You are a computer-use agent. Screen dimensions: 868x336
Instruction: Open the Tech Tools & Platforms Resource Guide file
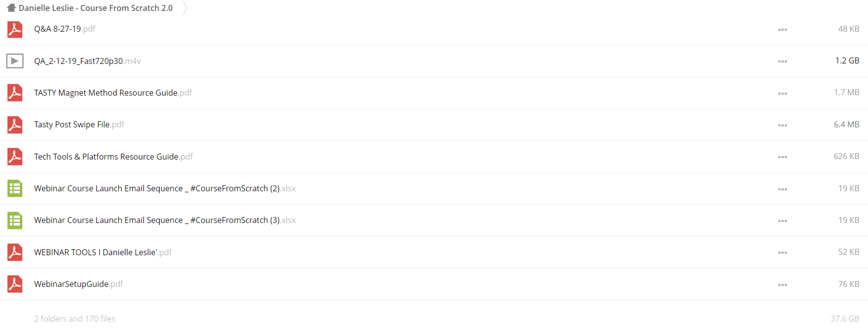[114, 157]
